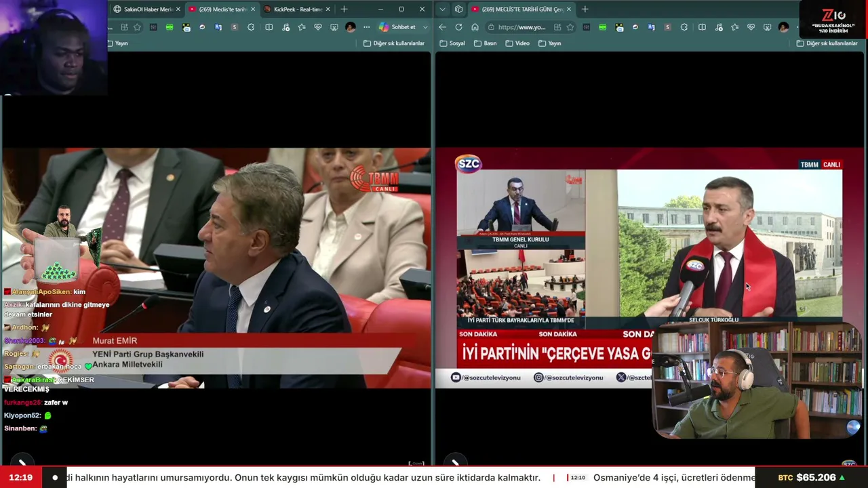Image resolution: width=868 pixels, height=488 pixels.
Task: Go back in the right browser
Action: click(x=442, y=27)
